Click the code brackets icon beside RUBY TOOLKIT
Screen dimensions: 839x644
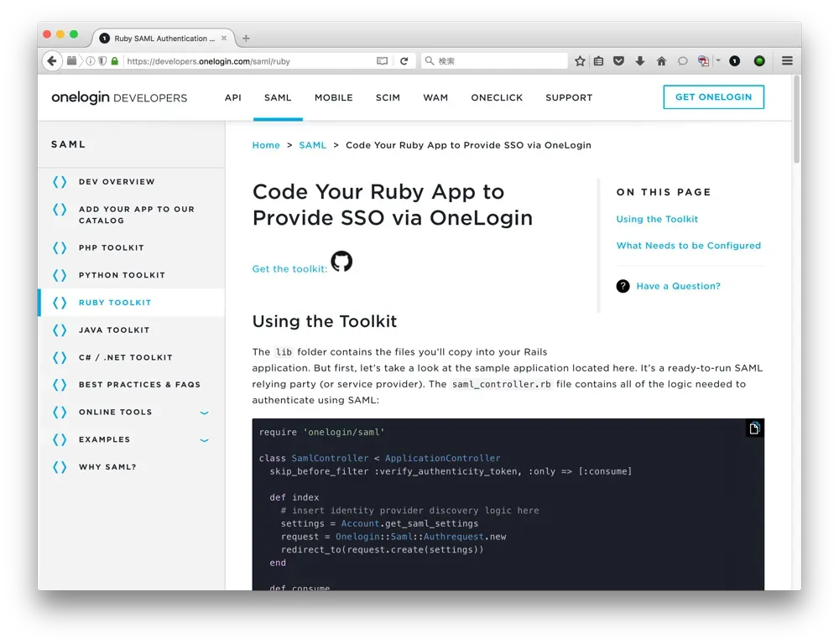(x=59, y=303)
